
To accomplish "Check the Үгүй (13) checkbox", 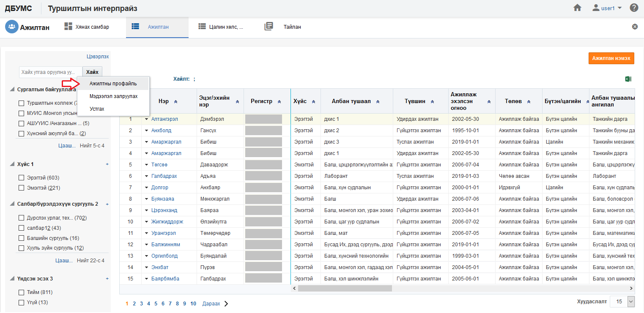I will [x=21, y=302].
